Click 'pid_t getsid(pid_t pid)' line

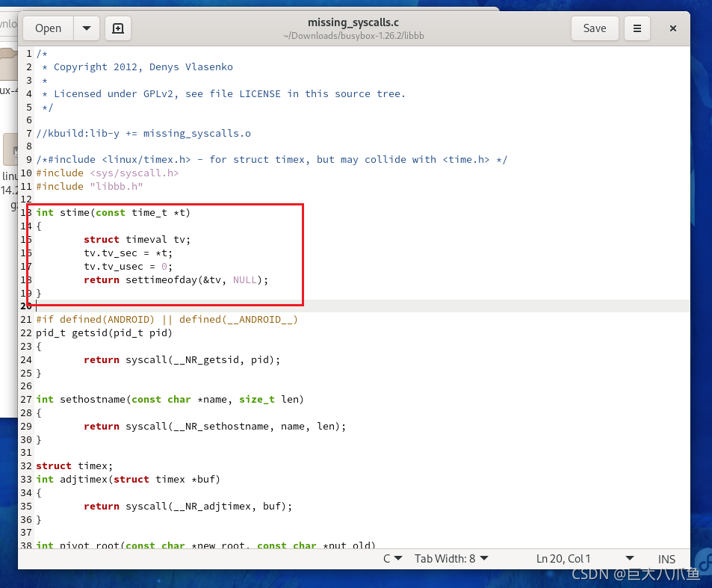[104, 332]
